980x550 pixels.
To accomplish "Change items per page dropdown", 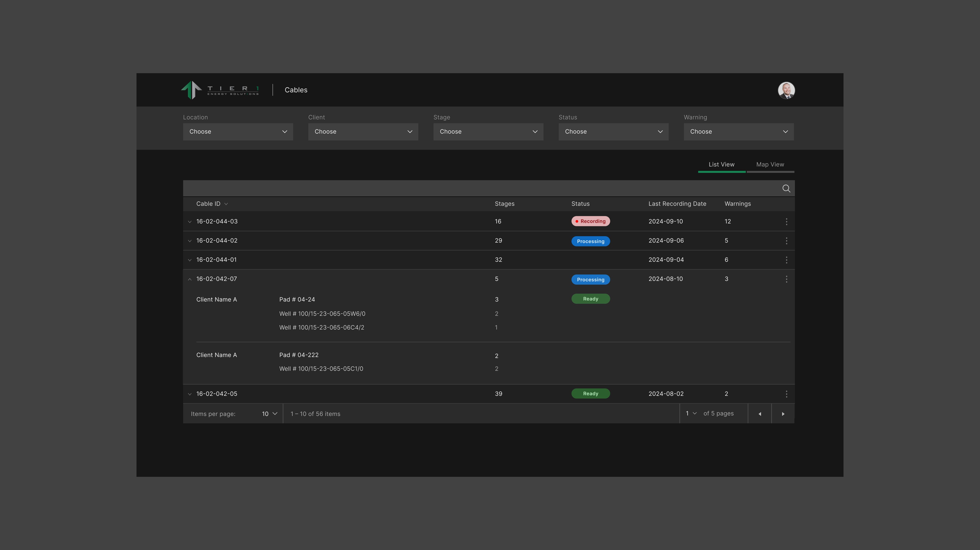I will click(x=269, y=414).
